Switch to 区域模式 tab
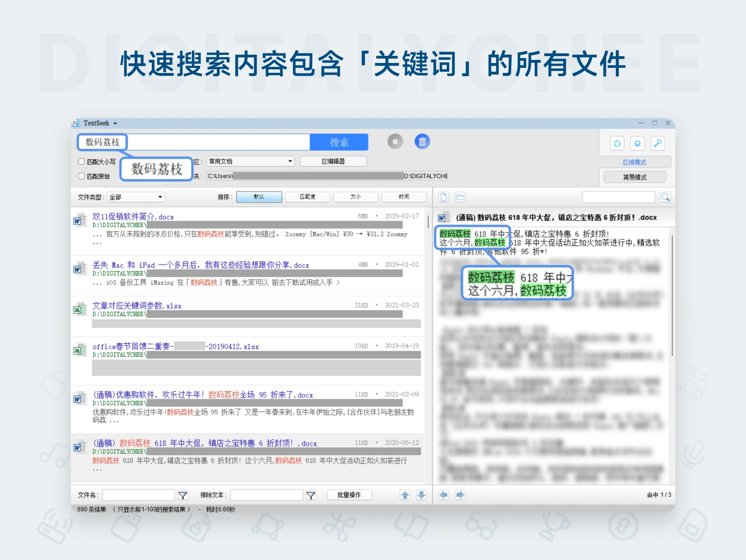Screen dimensions: 746x560 coord(634,162)
